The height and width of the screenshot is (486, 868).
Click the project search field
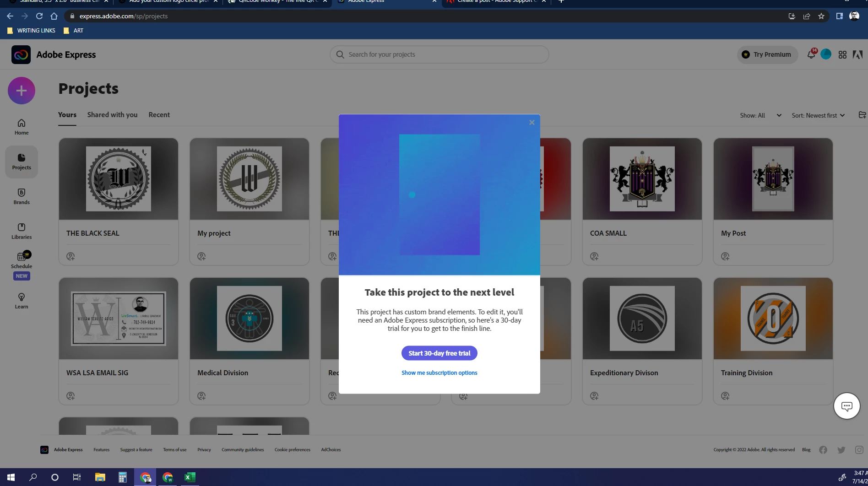(439, 54)
